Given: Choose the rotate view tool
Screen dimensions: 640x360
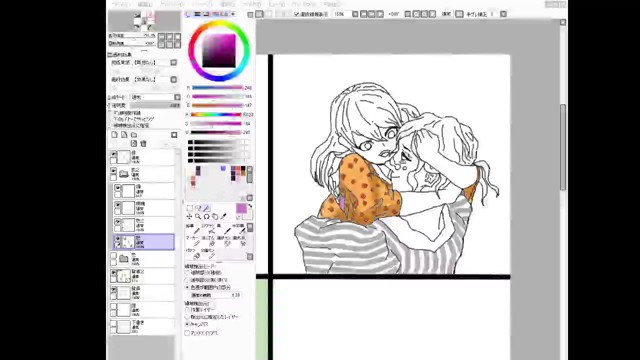Looking at the screenshot, I should tap(207, 216).
